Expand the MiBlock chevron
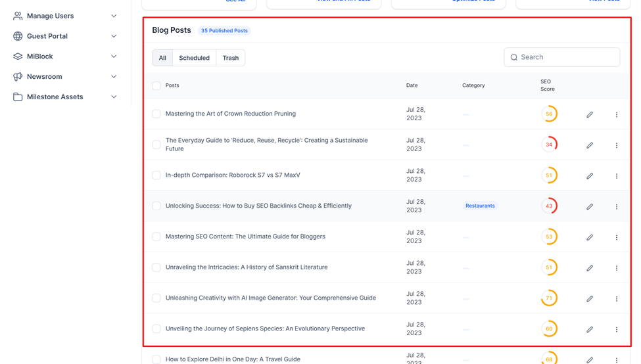 pyautogui.click(x=114, y=57)
